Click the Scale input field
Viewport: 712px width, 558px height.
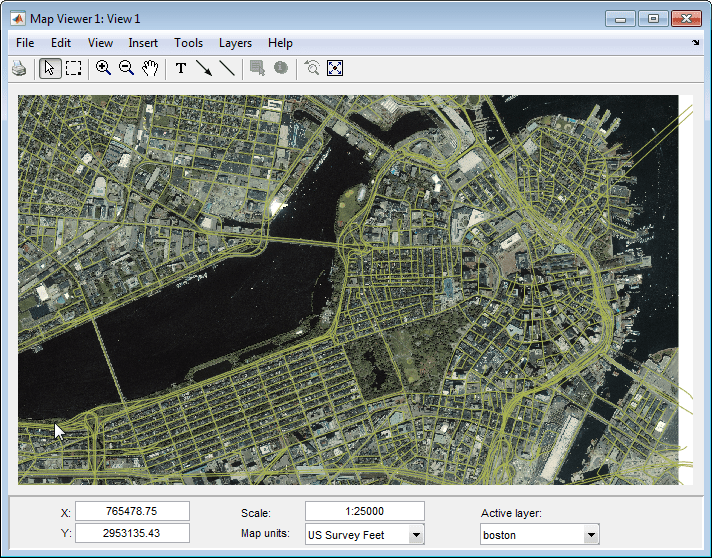[365, 511]
